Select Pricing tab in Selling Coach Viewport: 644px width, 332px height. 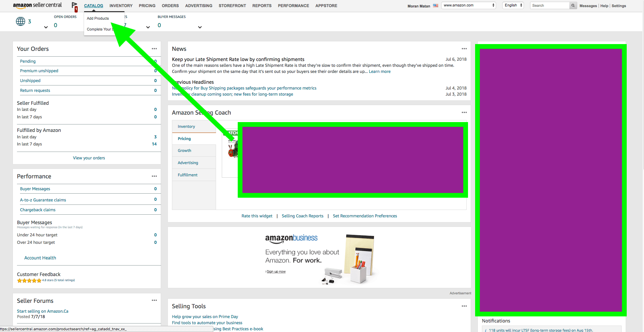(194, 139)
